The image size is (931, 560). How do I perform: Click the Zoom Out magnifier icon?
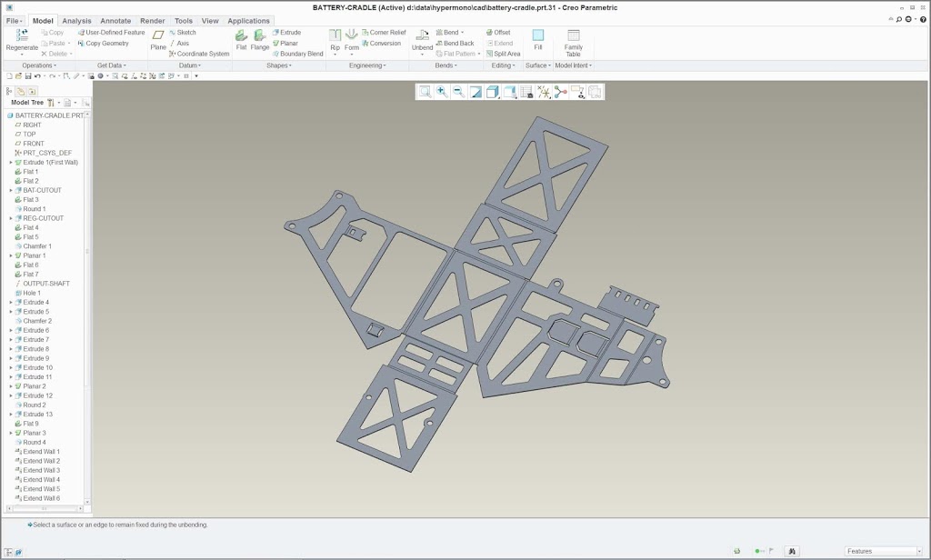(x=458, y=92)
